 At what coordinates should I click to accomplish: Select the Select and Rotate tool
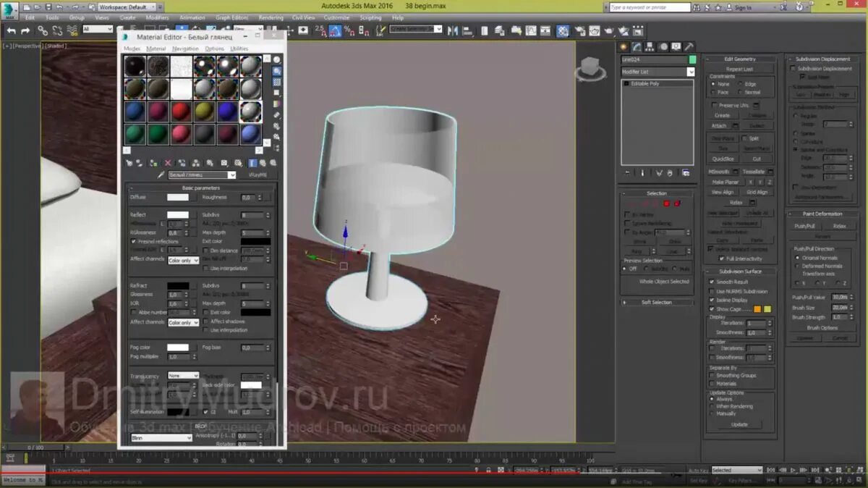pyautogui.click(x=195, y=30)
